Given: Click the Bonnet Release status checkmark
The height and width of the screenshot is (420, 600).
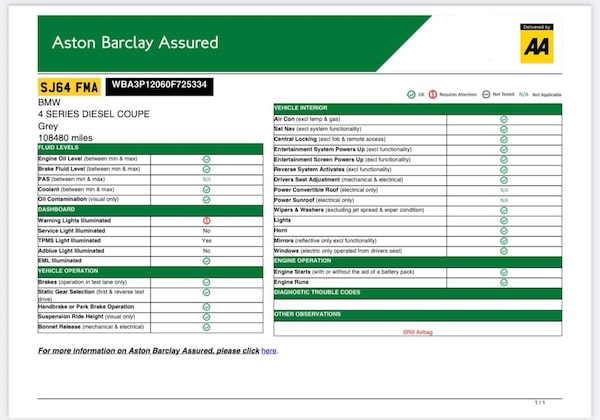Looking at the screenshot, I should (x=206, y=327).
